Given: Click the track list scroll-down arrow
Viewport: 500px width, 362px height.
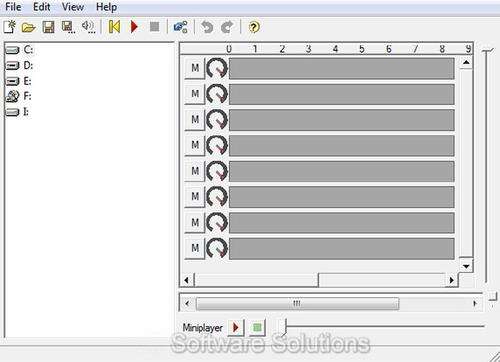Looking at the screenshot, I should 466,266.
